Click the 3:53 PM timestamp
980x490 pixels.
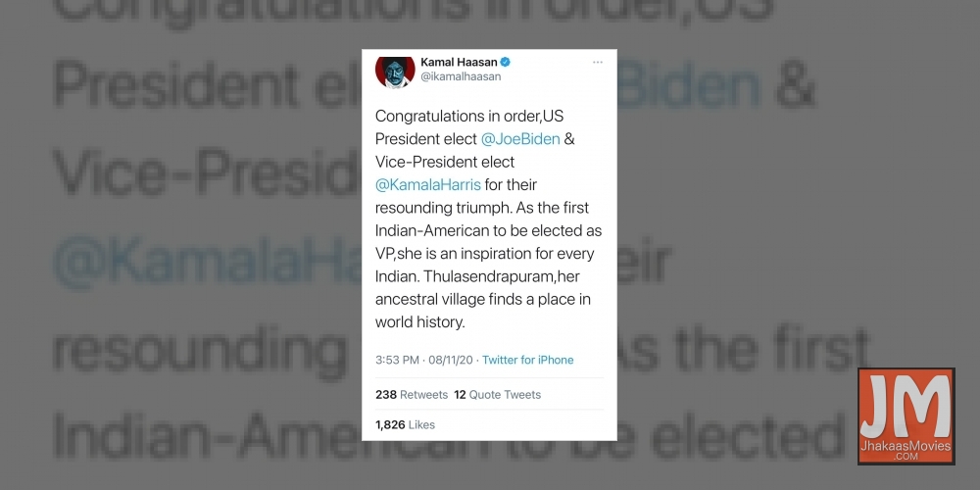tap(397, 360)
